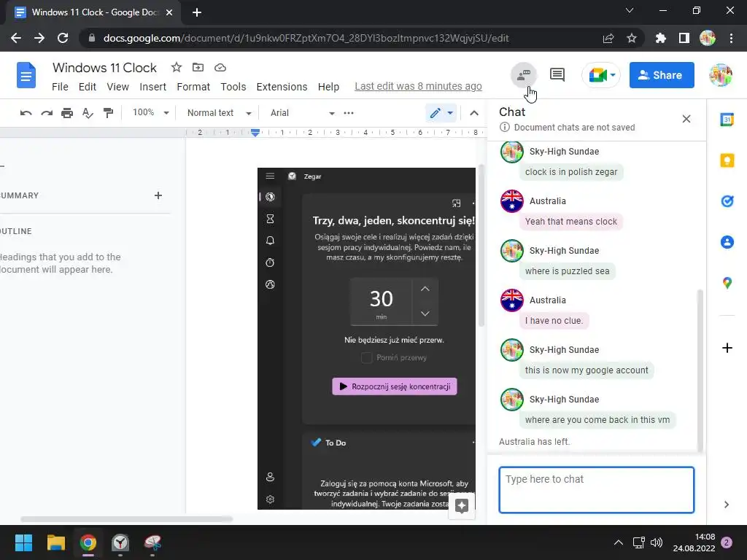Open Chrome's three-dot menu

(731, 38)
